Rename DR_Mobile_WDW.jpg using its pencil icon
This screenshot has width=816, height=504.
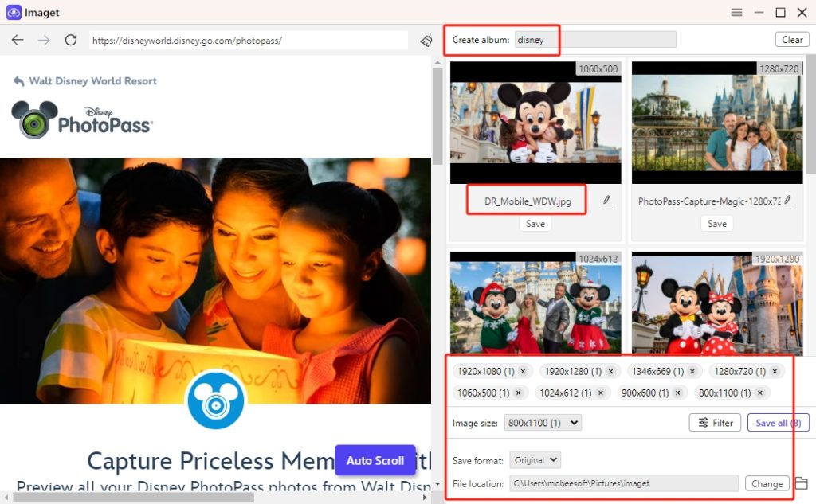coord(606,201)
